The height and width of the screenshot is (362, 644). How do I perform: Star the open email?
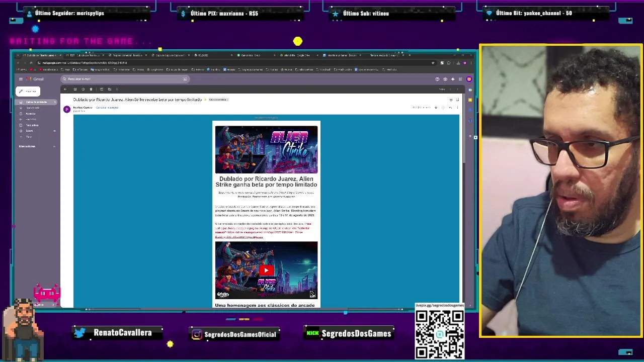(x=436, y=108)
